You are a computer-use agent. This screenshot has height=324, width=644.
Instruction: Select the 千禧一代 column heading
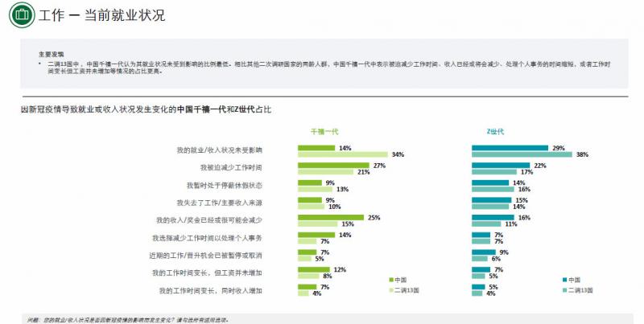click(x=324, y=132)
